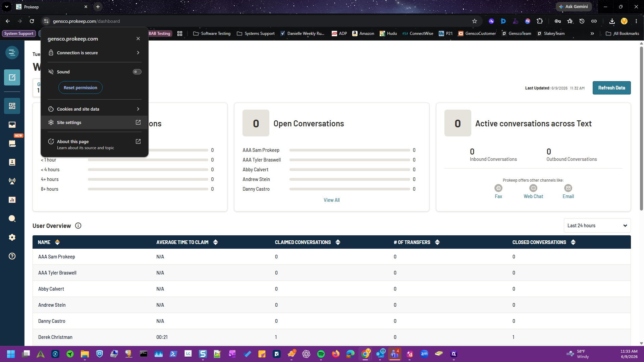Screen dimensions: 644x362
Task: Open the Software Testing bookmark folder
Action: (x=212, y=34)
